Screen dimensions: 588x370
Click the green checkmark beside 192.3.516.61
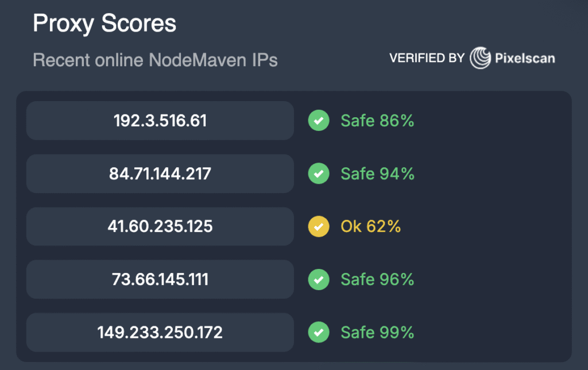coord(319,121)
